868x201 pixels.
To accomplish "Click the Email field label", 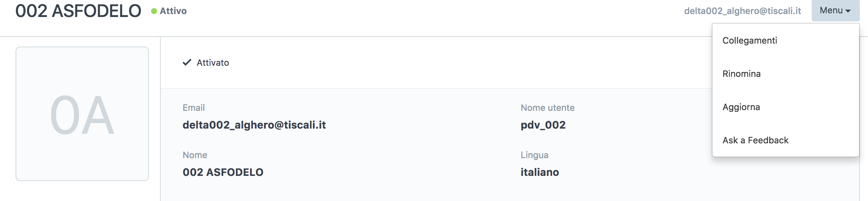I will (x=194, y=108).
